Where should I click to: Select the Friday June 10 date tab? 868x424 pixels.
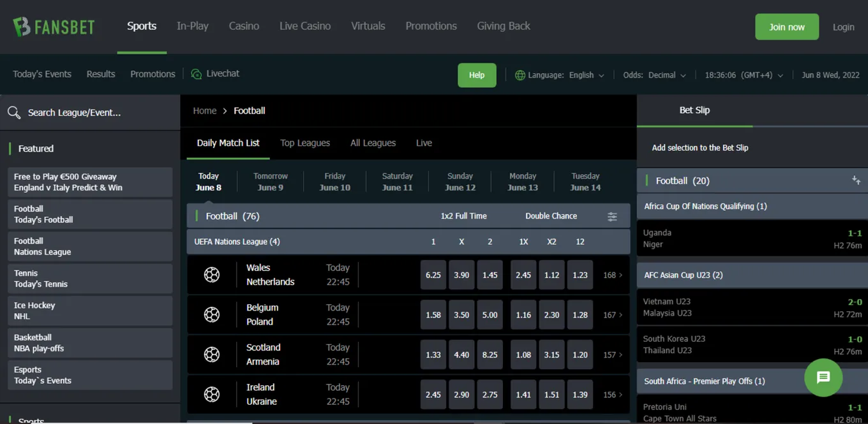[335, 182]
